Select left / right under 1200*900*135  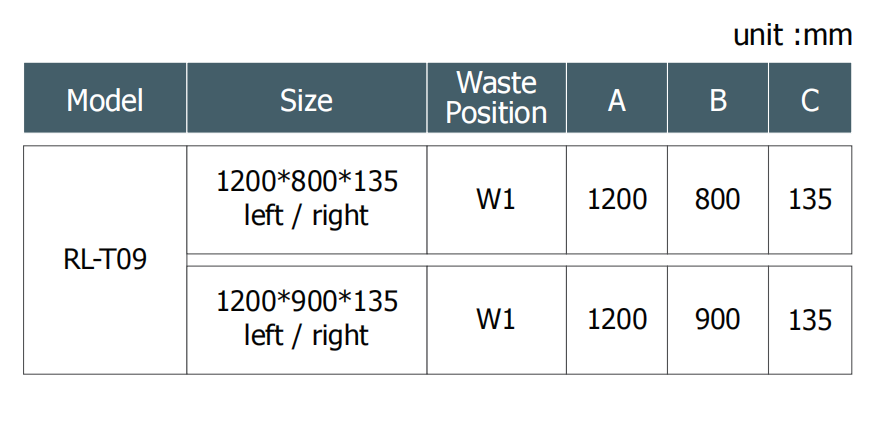(x=307, y=335)
